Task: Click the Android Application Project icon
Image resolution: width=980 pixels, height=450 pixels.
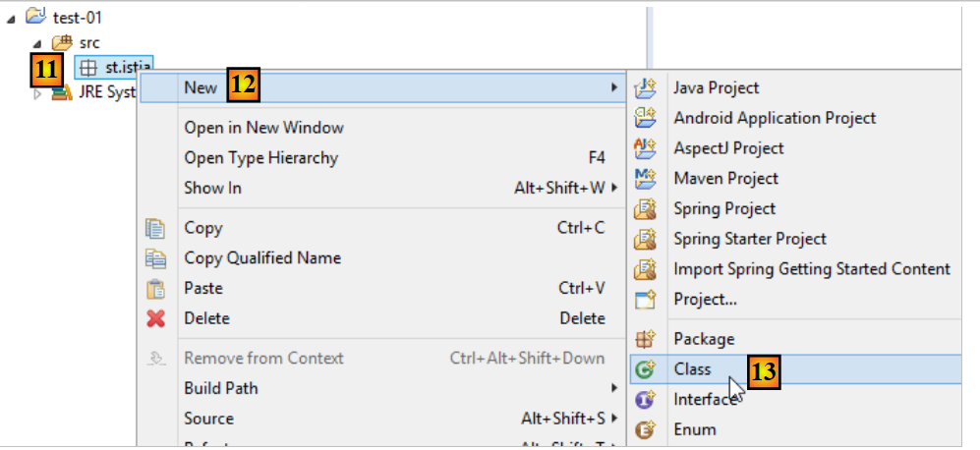Action: tap(645, 118)
